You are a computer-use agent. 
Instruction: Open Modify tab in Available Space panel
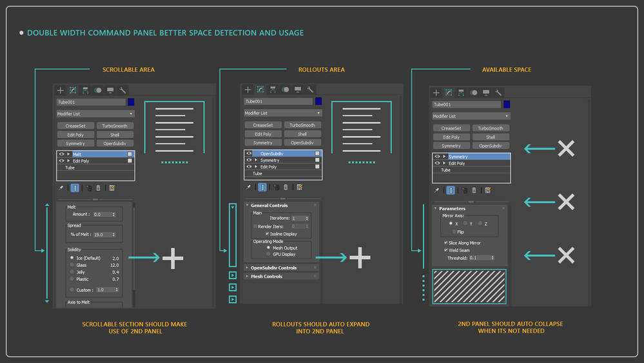tap(449, 93)
